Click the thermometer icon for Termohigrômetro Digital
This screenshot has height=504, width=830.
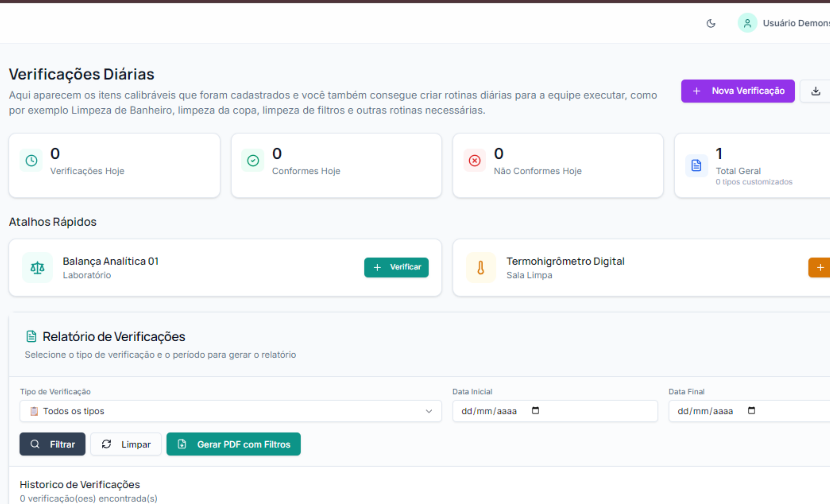coord(481,267)
